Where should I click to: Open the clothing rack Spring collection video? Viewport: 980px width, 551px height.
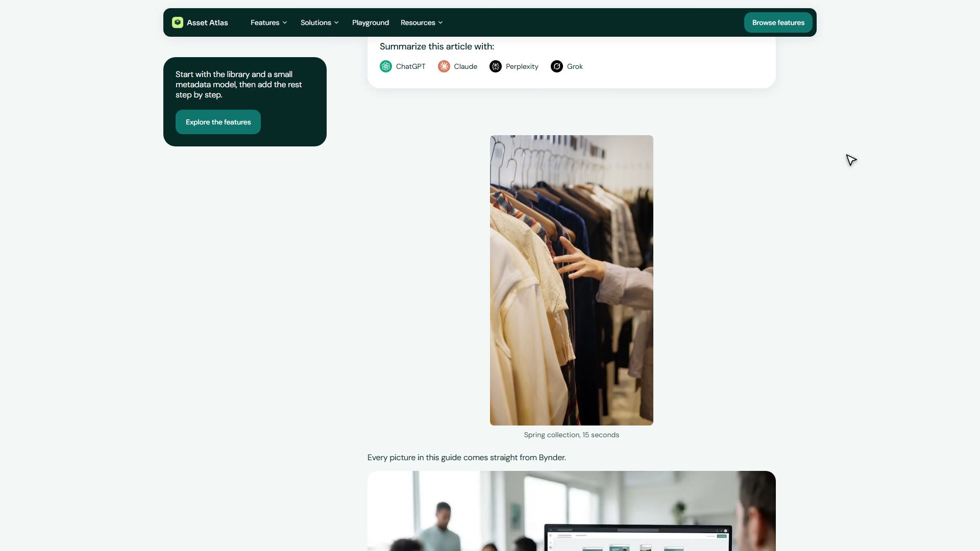pos(572,280)
